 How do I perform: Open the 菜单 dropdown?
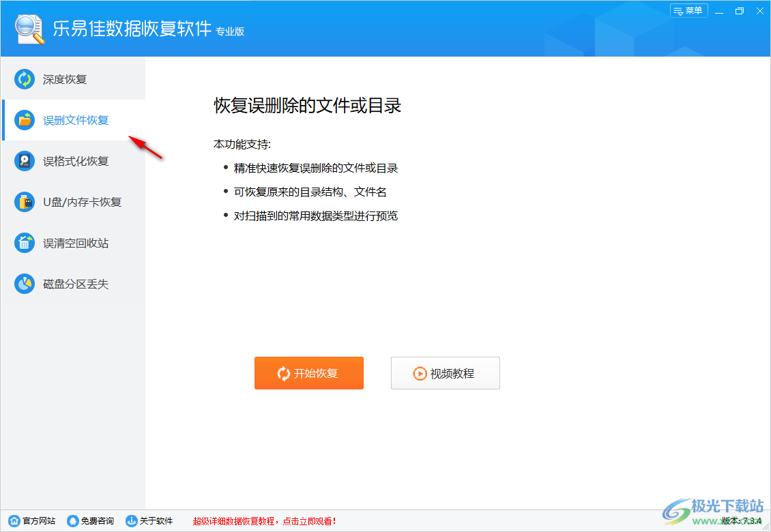[x=688, y=11]
